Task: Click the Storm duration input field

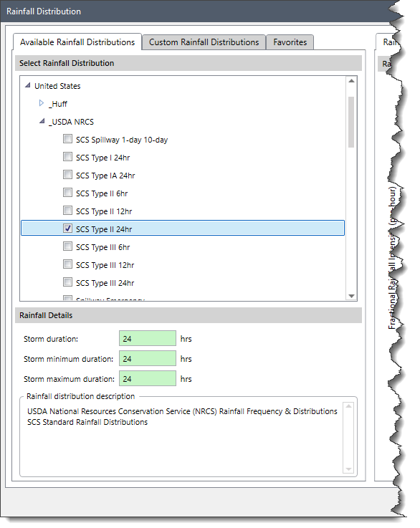Action: click(x=148, y=338)
